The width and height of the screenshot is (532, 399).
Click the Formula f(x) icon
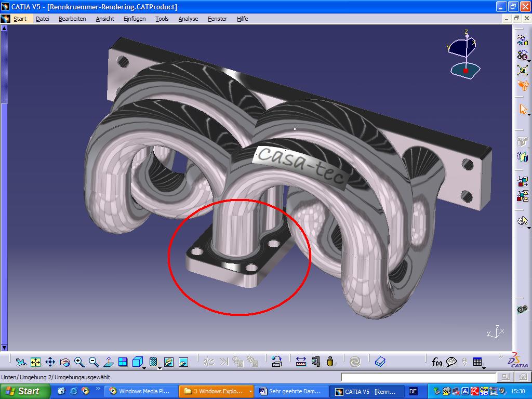click(436, 362)
